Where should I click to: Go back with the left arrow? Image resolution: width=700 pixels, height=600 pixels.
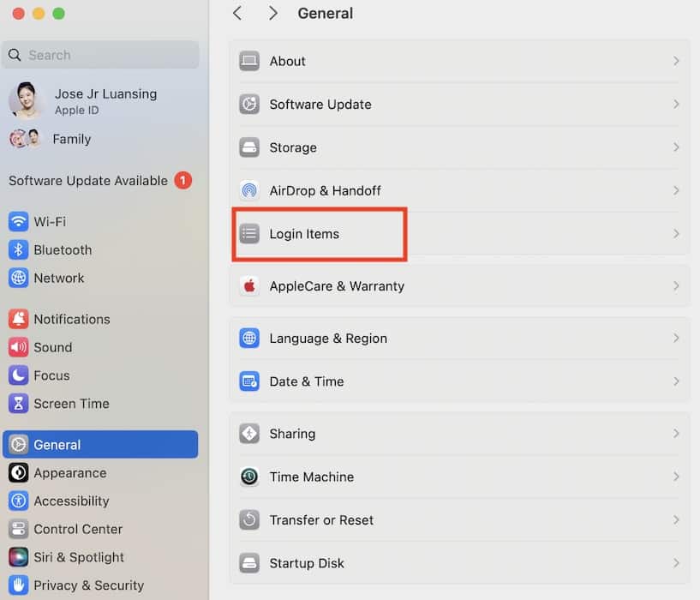238,14
